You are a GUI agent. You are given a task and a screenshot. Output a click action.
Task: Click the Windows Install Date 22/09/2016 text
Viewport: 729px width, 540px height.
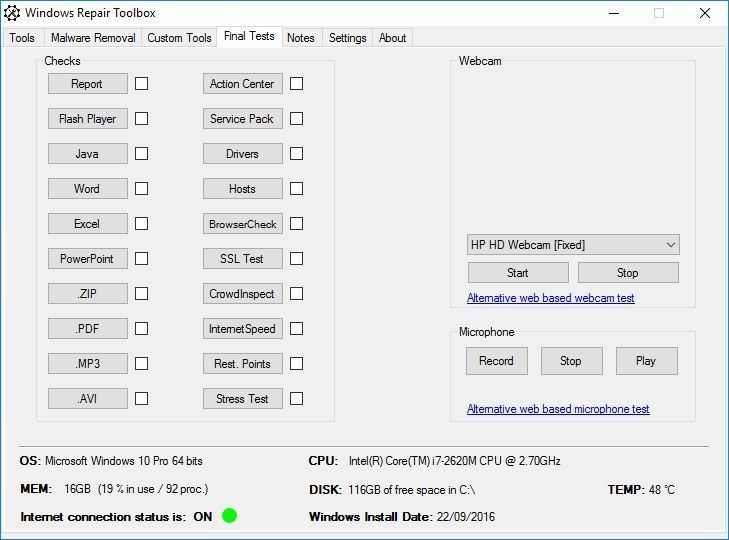point(402,517)
